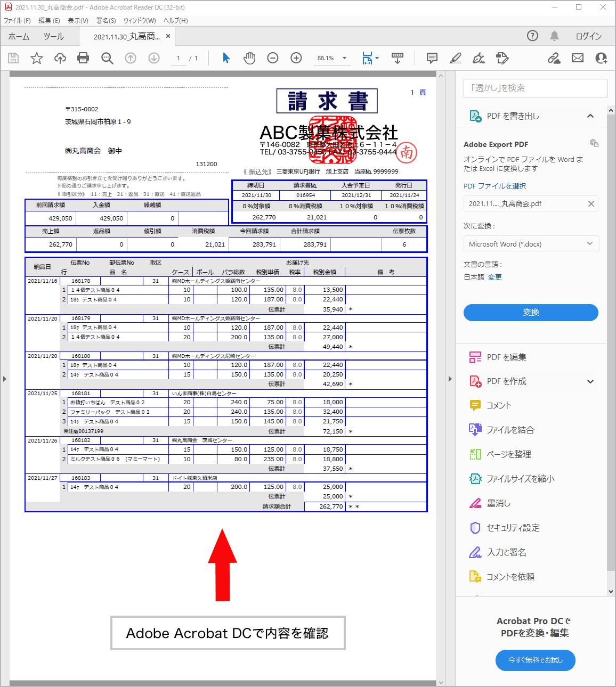Open the 表示(V) menu
616x687 pixels.
78,21
